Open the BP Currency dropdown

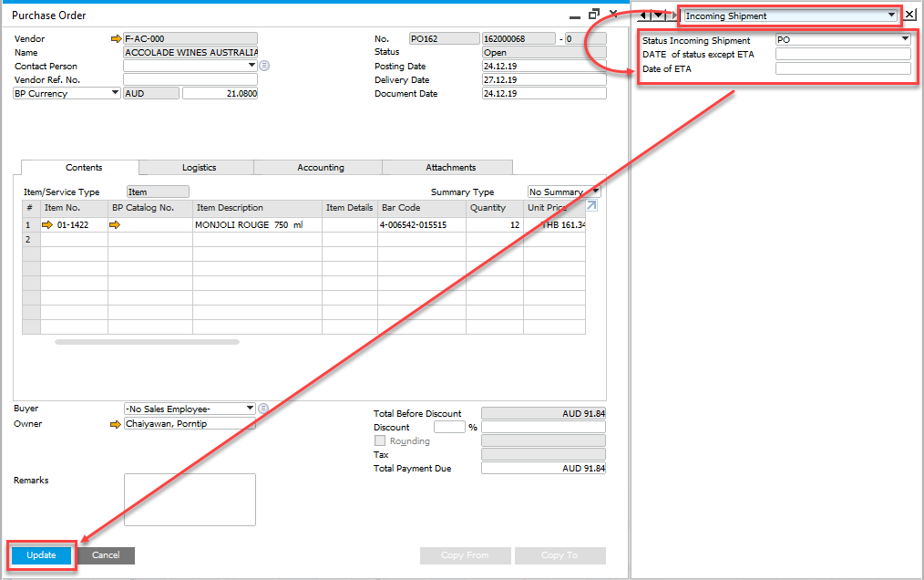116,93
